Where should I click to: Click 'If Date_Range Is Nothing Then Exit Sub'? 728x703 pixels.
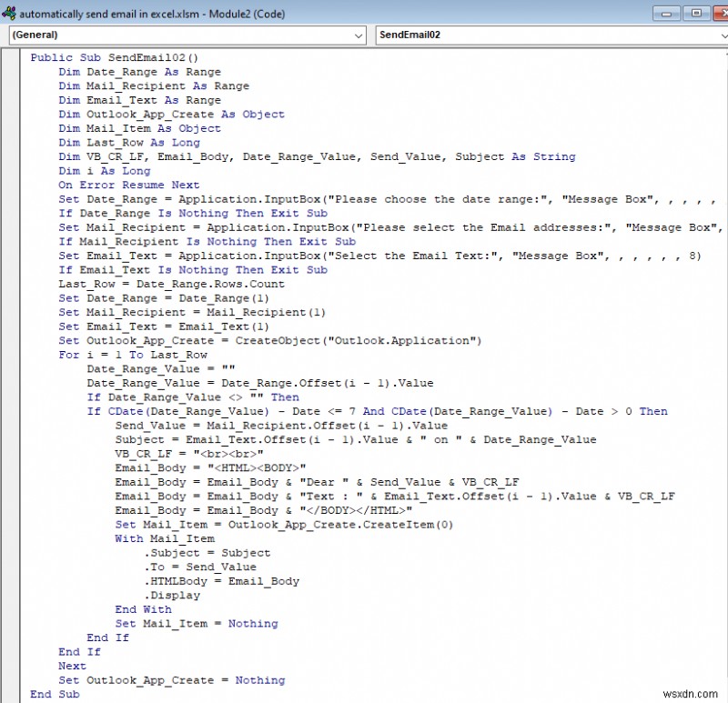click(193, 213)
